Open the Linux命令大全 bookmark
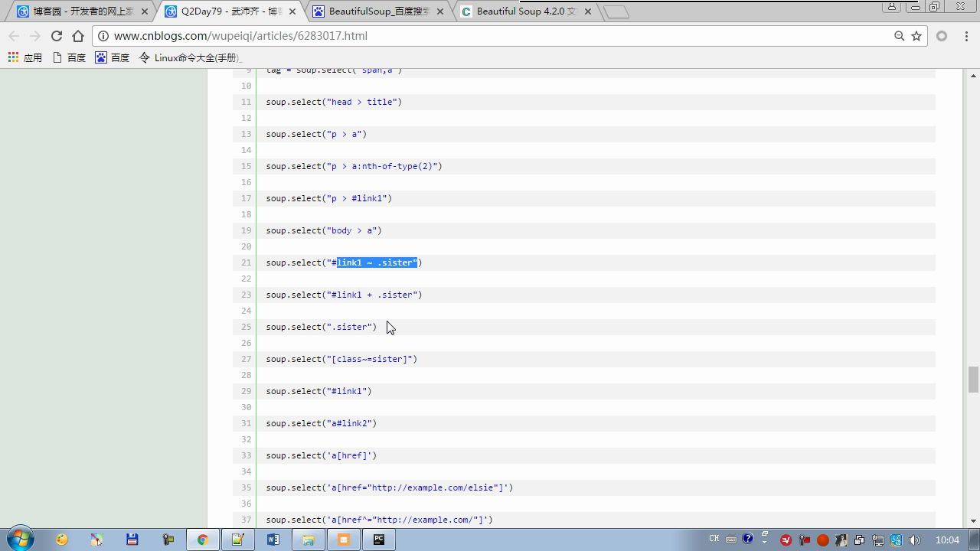This screenshot has width=980, height=551. click(189, 57)
